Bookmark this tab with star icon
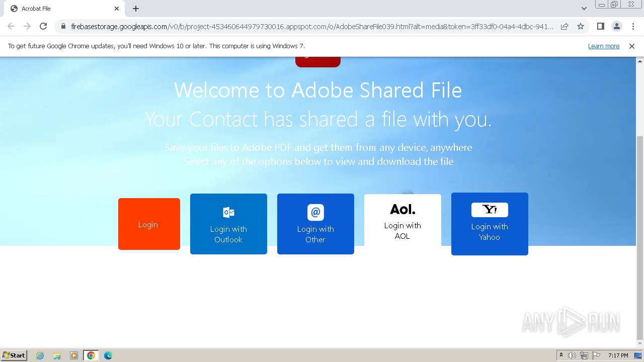 pyautogui.click(x=581, y=26)
